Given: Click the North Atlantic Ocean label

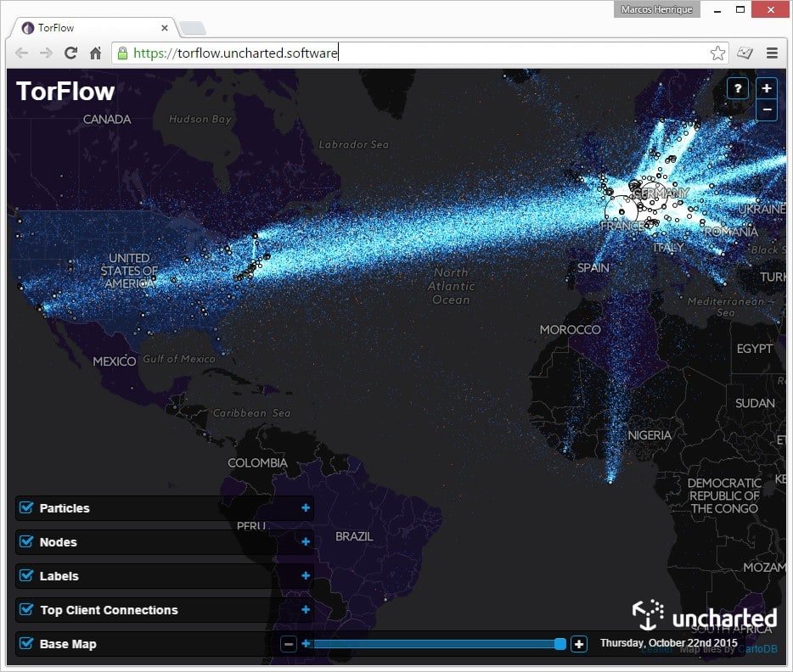Looking at the screenshot, I should [451, 286].
